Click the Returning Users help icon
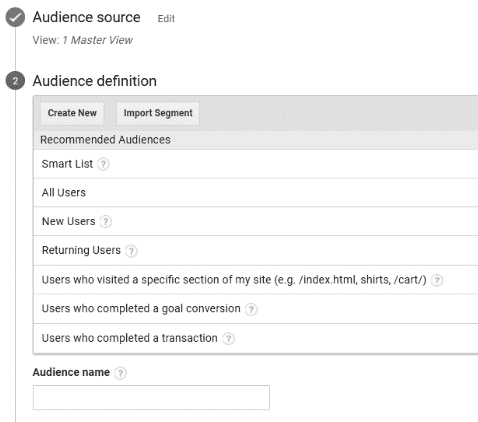The width and height of the screenshot is (478, 422). 131,251
